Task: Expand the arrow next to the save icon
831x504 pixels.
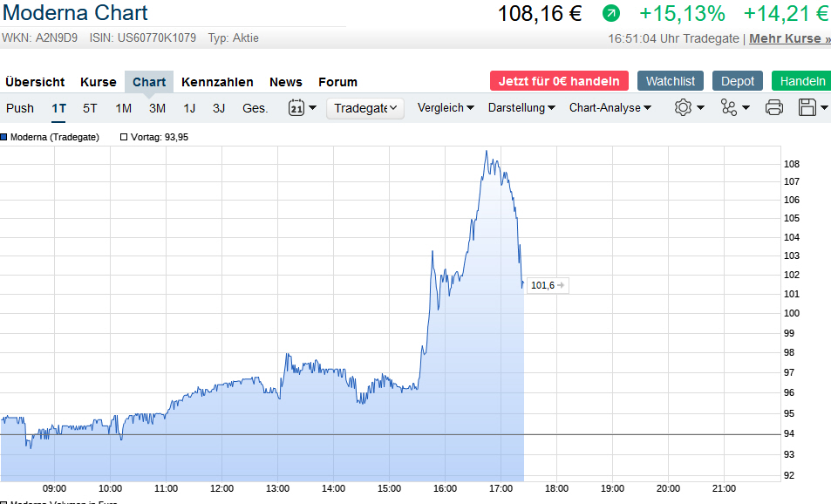Action: pyautogui.click(x=824, y=107)
